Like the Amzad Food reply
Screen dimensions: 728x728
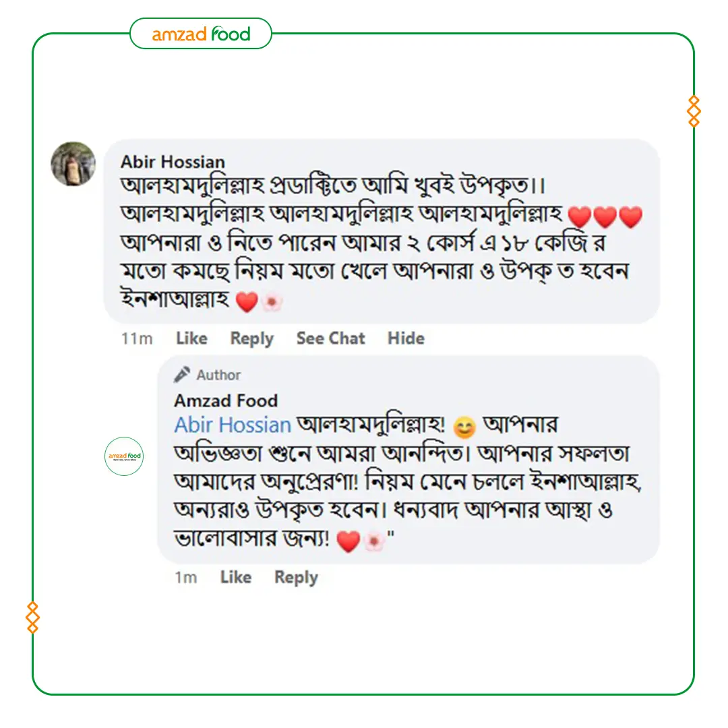pyautogui.click(x=236, y=577)
